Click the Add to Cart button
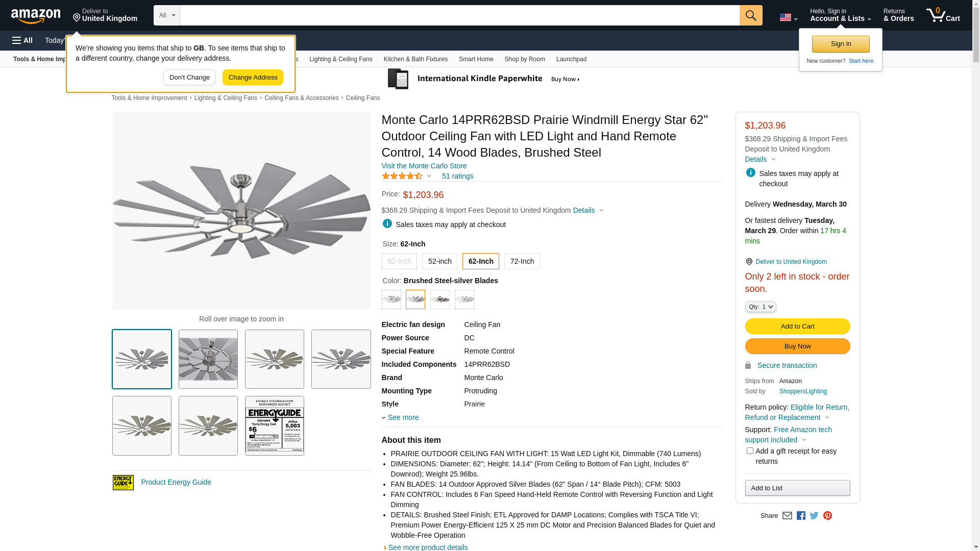 point(797,327)
